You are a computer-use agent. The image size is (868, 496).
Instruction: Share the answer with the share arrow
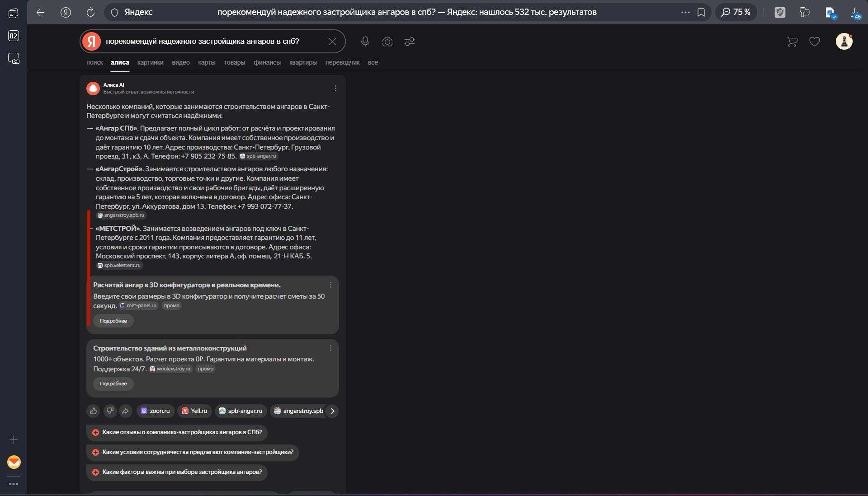tap(125, 411)
